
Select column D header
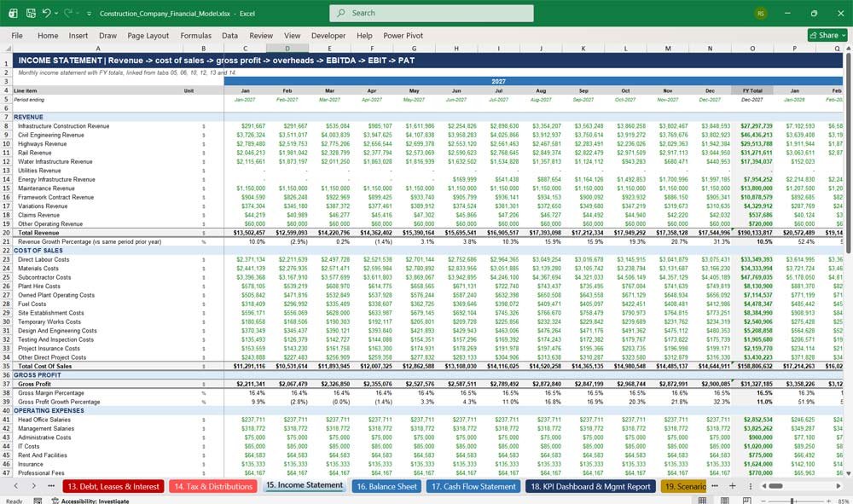287,49
